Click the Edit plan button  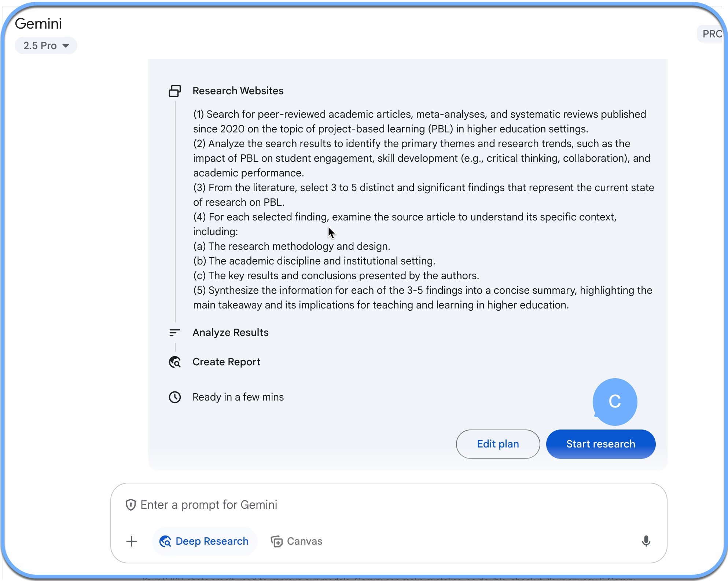(x=498, y=444)
